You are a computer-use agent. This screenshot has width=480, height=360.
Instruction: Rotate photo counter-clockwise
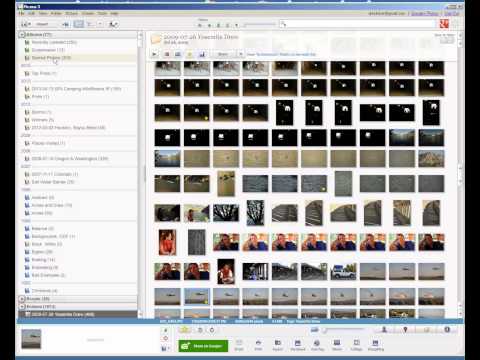(x=200, y=330)
